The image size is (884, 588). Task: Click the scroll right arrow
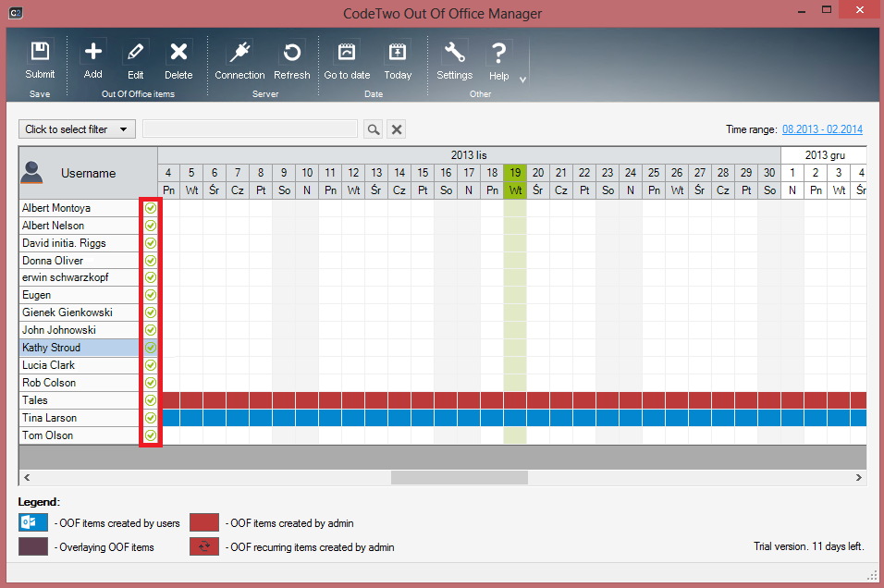coord(859,477)
